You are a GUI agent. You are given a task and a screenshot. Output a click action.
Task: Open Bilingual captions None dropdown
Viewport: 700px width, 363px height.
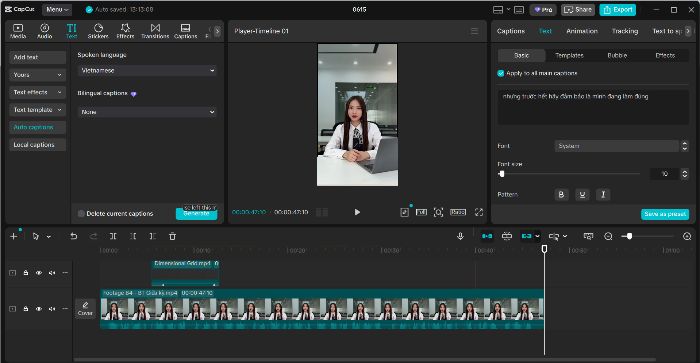(147, 112)
